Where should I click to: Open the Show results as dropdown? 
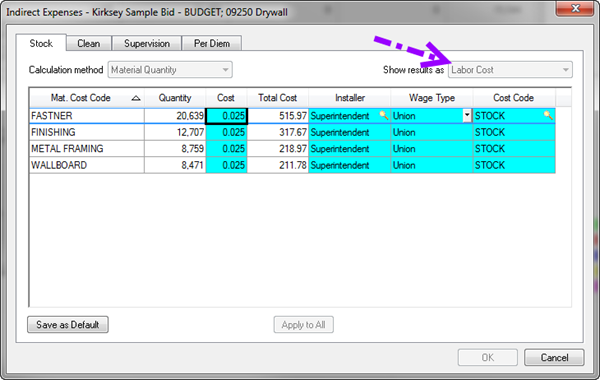point(510,70)
